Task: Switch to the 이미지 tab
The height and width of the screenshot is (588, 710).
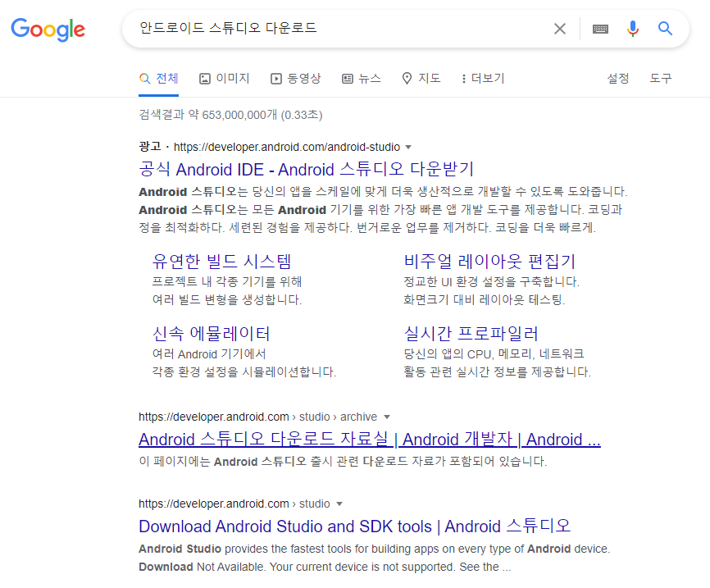Action: click(x=225, y=79)
